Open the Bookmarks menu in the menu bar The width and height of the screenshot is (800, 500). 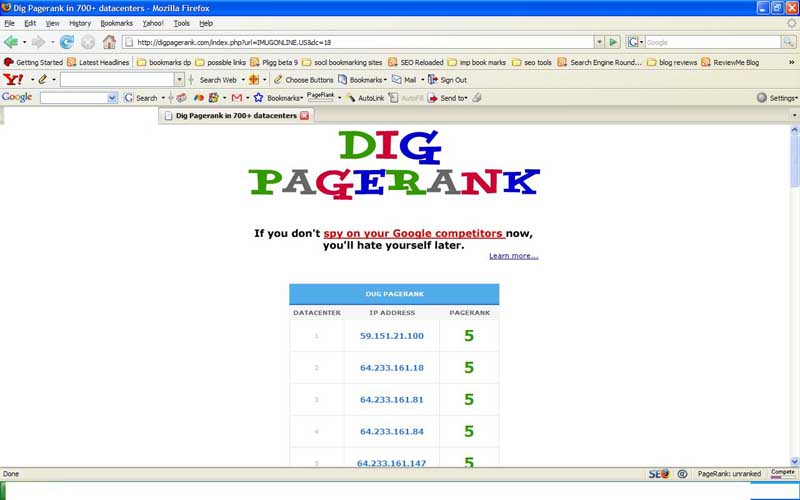116,23
